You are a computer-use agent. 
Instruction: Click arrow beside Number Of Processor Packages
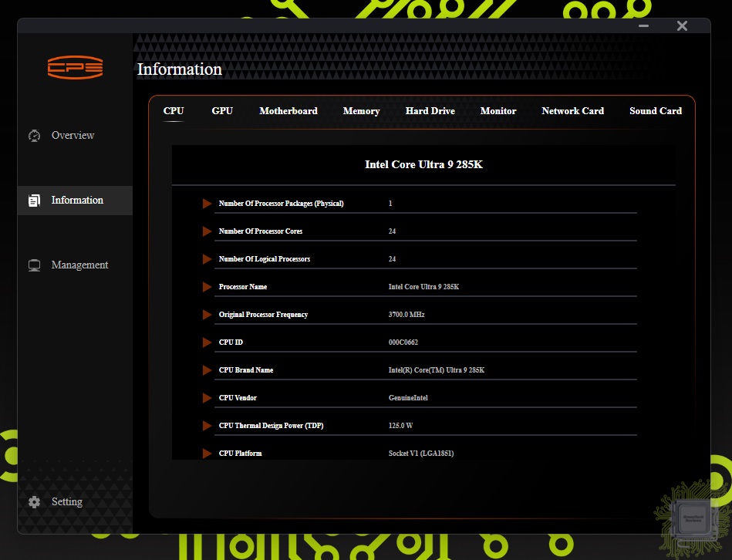click(x=207, y=204)
